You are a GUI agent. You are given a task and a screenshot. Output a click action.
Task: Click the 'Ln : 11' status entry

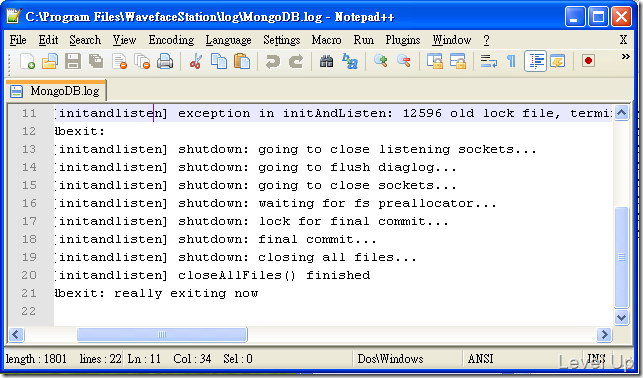144,359
